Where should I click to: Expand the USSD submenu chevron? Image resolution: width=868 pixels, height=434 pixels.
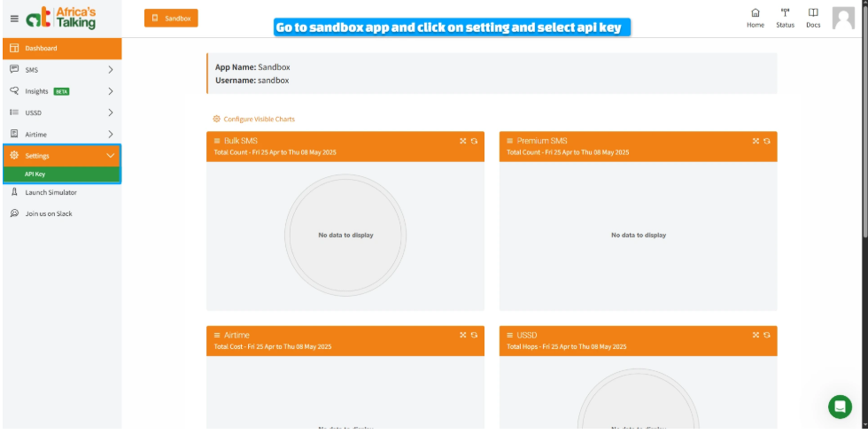click(111, 112)
